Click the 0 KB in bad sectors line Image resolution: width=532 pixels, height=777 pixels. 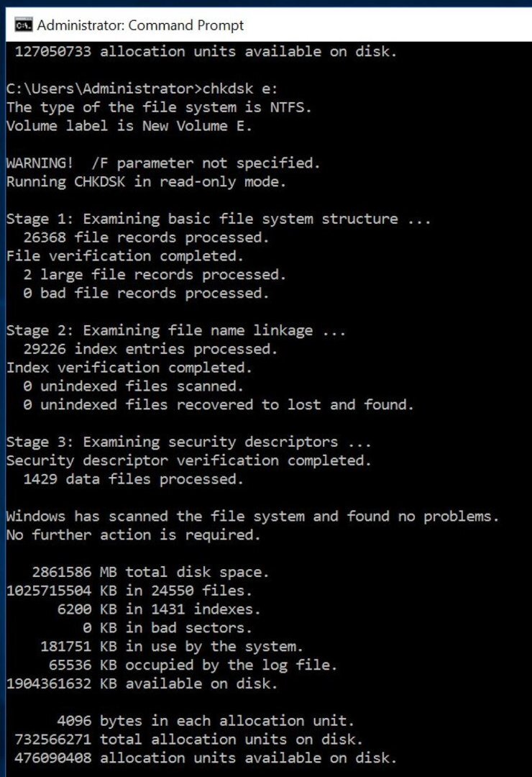[167, 628]
